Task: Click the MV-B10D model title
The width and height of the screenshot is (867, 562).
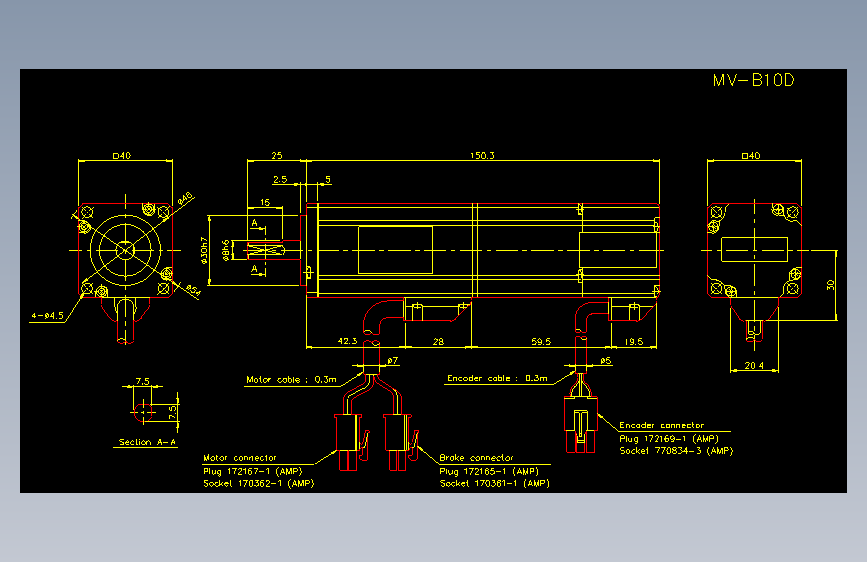Action: tap(753, 81)
